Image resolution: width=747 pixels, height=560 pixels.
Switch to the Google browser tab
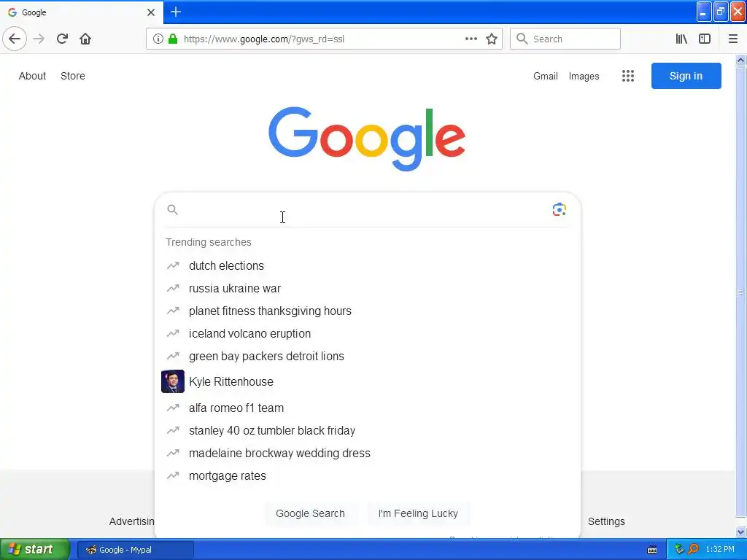pos(81,12)
